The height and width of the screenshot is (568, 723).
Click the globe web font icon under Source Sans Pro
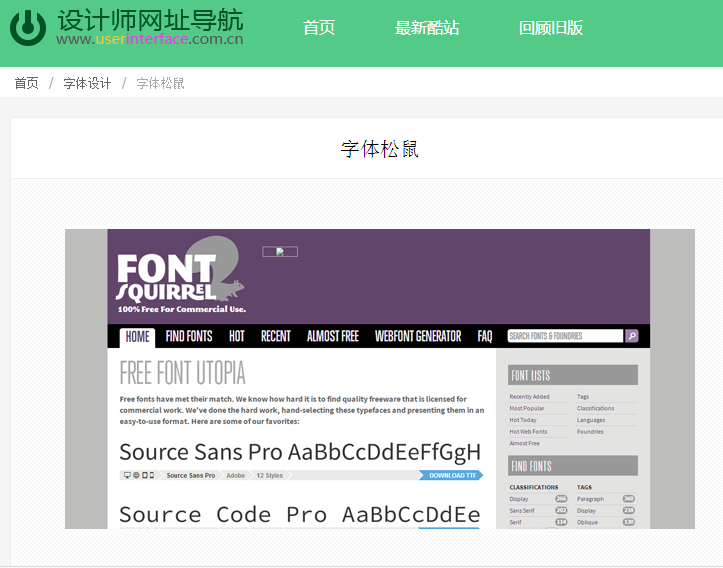click(136, 475)
